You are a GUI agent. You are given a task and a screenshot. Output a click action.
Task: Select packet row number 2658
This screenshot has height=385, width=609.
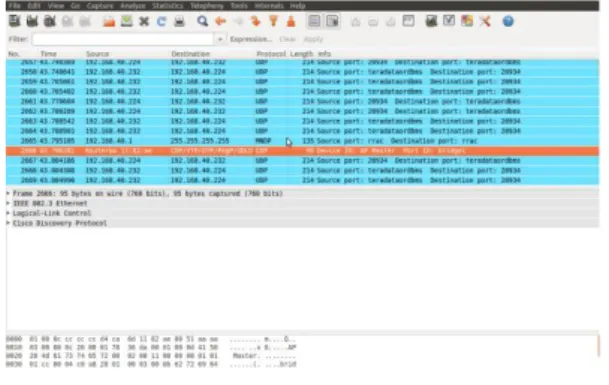(303, 72)
